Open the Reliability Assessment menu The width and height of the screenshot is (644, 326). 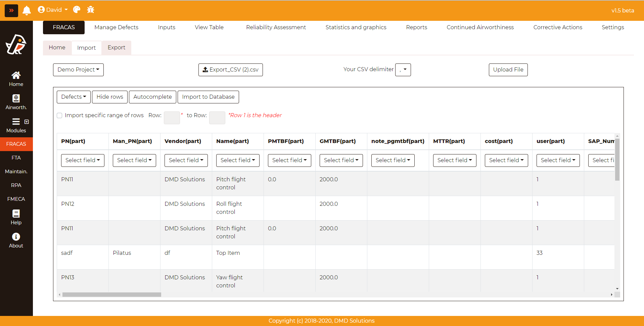276,28
